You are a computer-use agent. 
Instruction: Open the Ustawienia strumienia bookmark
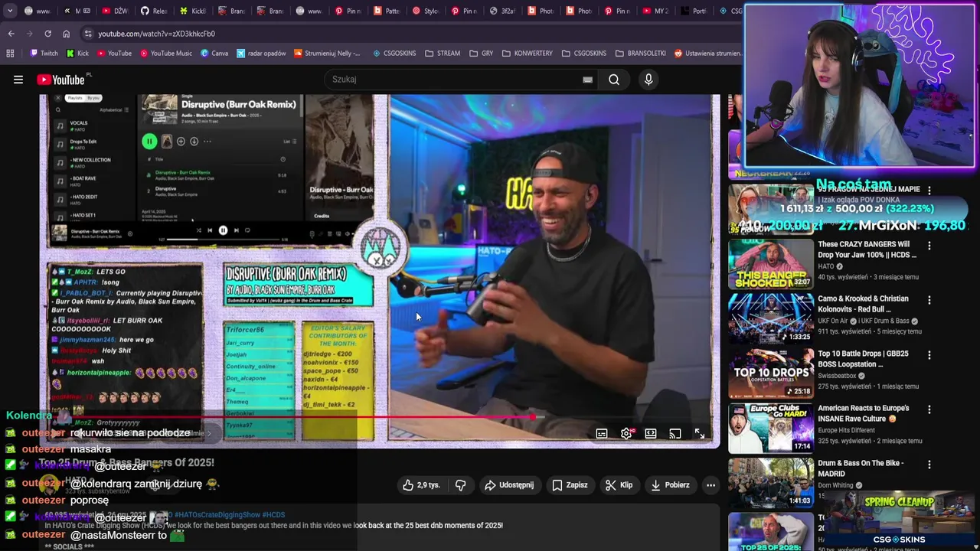[707, 54]
